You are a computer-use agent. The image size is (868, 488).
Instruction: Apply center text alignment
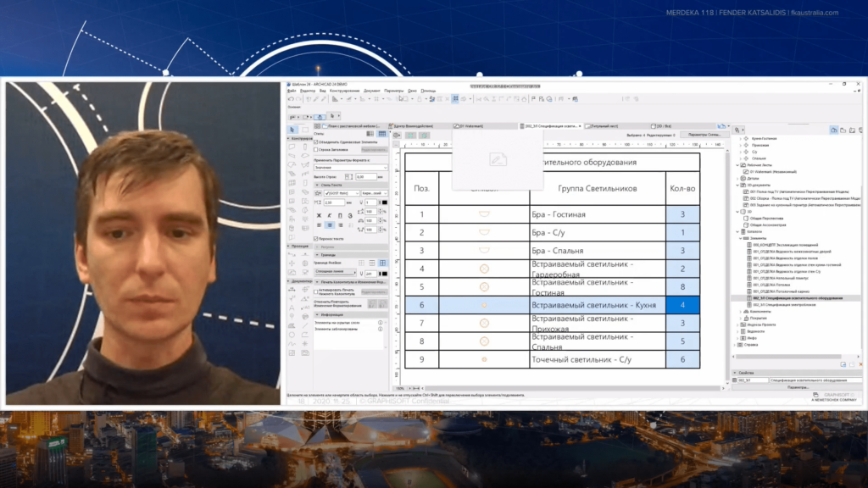[329, 225]
